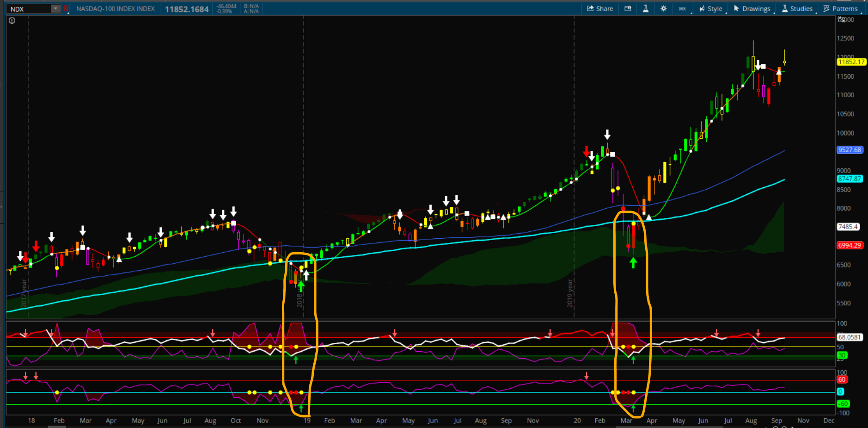Click the red 6994.29 price bubble

click(x=850, y=245)
